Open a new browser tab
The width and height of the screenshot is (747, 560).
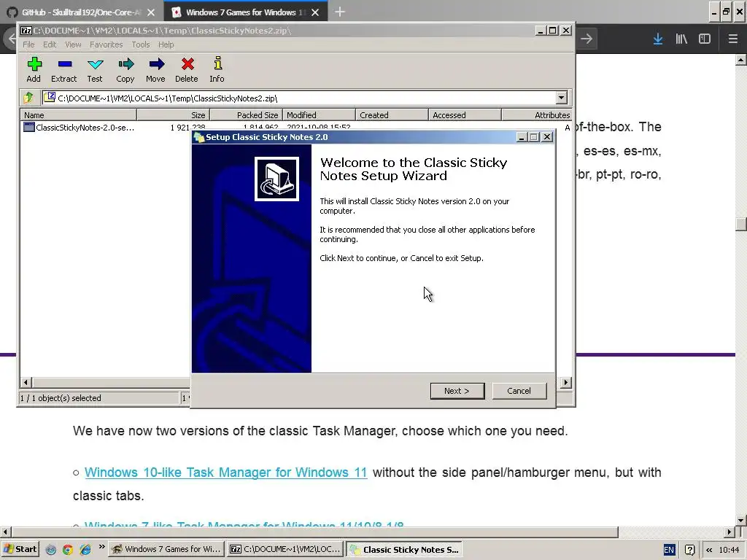coord(340,12)
